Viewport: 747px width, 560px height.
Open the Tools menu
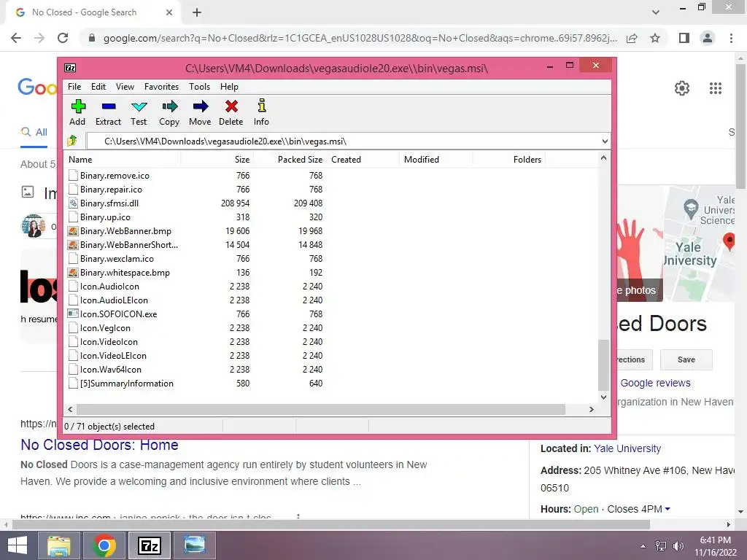(199, 87)
